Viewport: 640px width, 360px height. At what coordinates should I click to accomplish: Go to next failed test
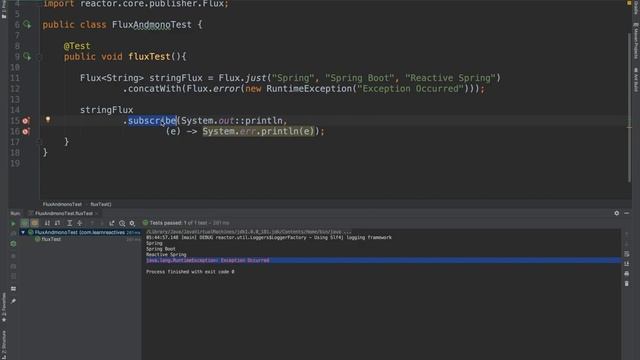click(101, 223)
